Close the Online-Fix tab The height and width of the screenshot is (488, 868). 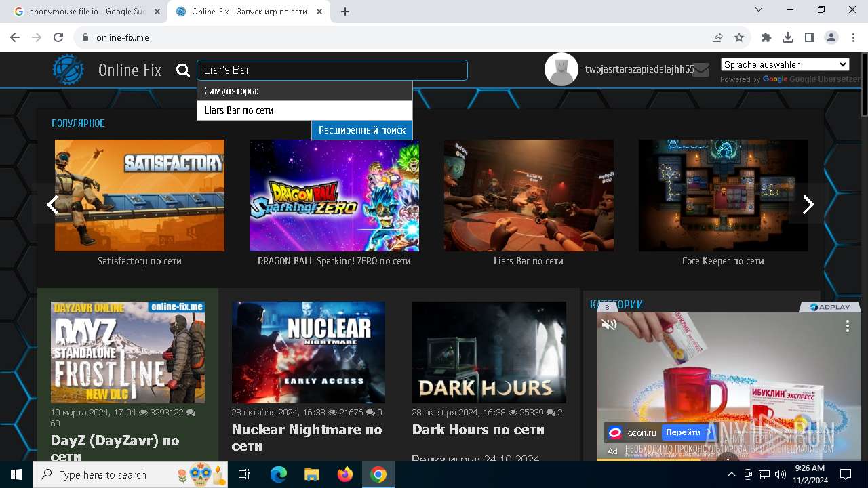319,12
